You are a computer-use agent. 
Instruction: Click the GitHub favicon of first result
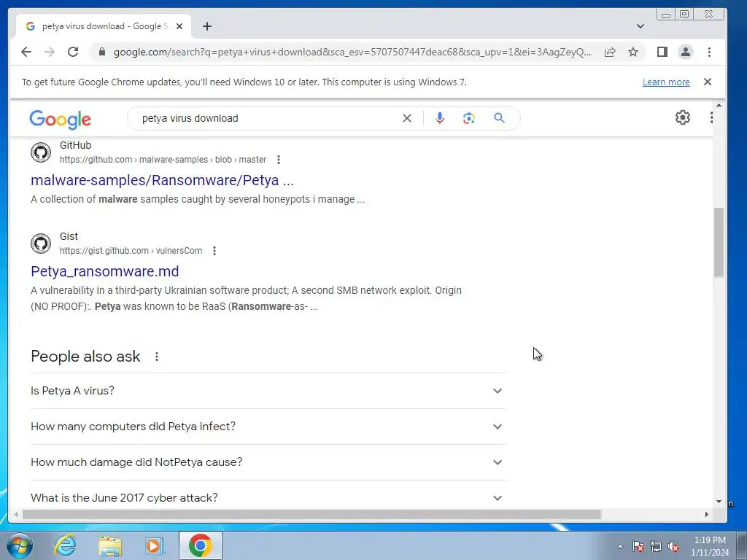pos(41,152)
